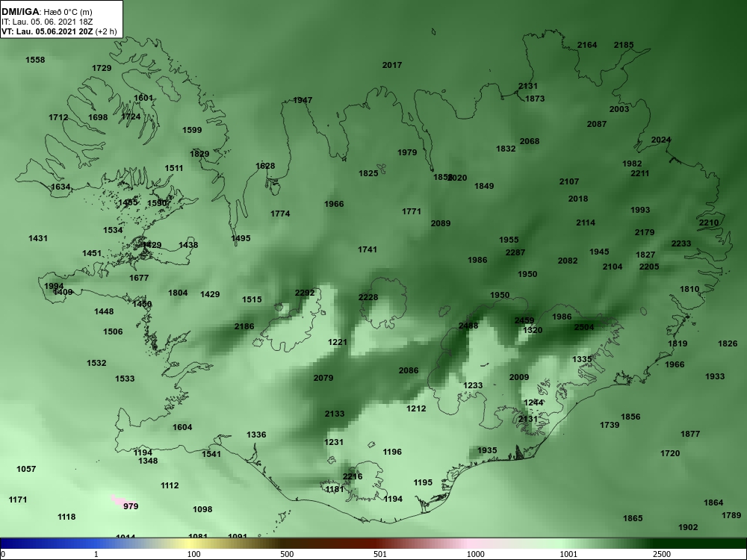Click the 1826 value off the east coast
Viewport: 747px width, 560px height.
728,343
